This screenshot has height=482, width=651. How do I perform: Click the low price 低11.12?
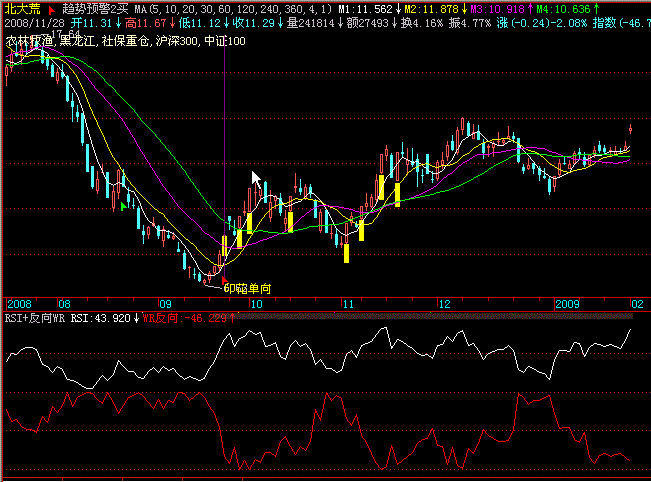200,23
